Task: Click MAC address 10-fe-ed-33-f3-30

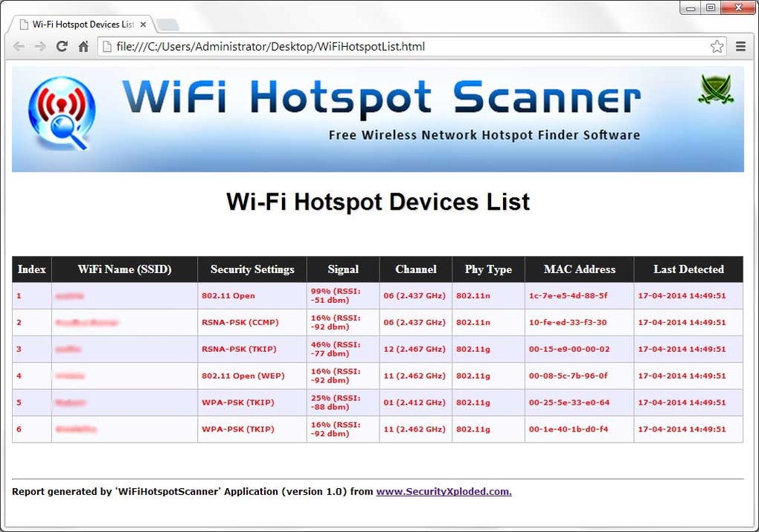Action: tap(568, 322)
